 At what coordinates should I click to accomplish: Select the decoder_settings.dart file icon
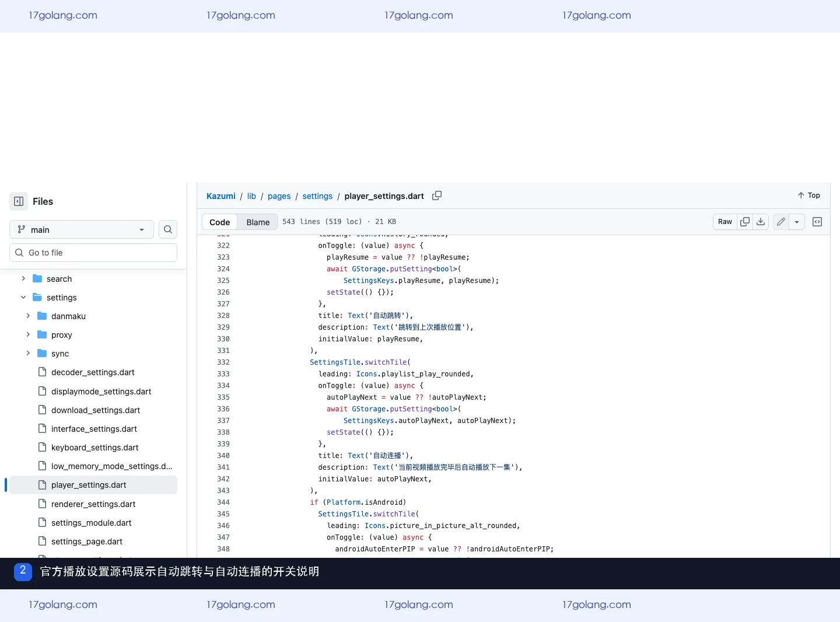pyautogui.click(x=42, y=372)
